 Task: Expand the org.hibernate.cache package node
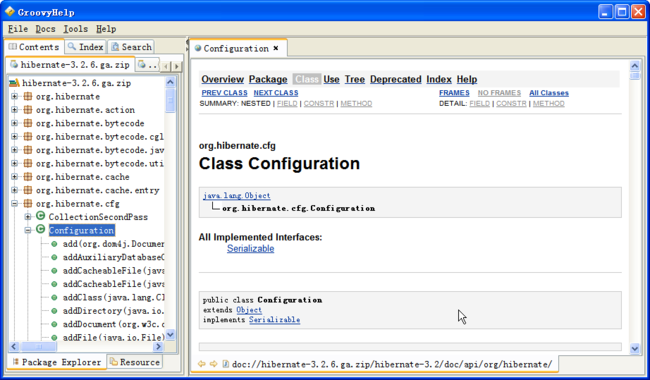[15, 177]
